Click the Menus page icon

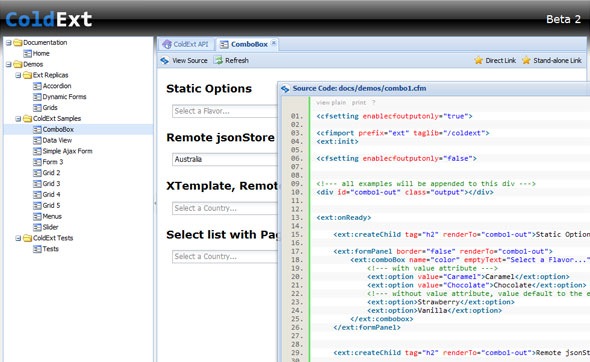[37, 217]
